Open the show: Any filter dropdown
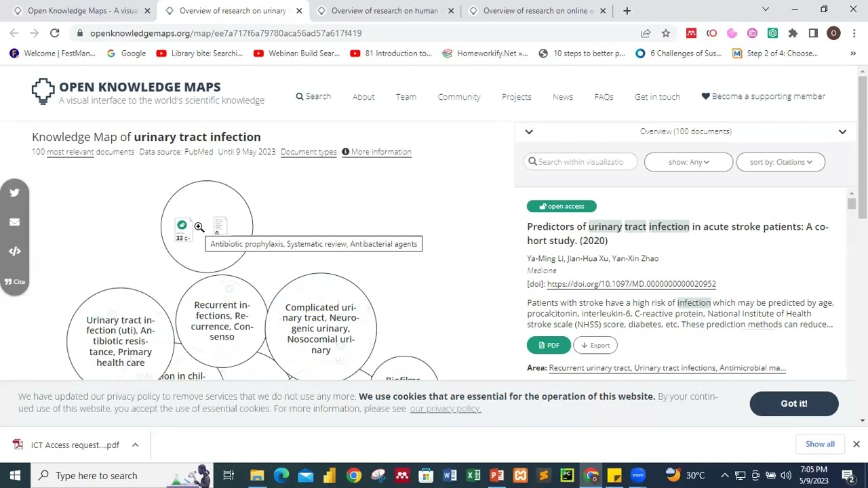The image size is (868, 488). [688, 162]
